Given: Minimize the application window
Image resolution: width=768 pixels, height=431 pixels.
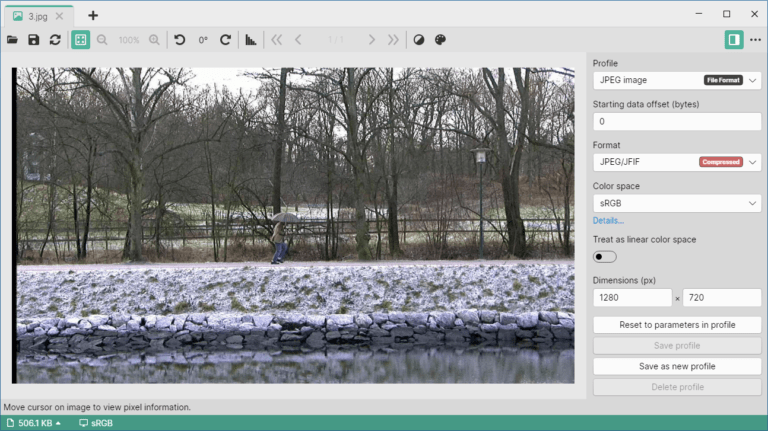Looking at the screenshot, I should point(698,14).
